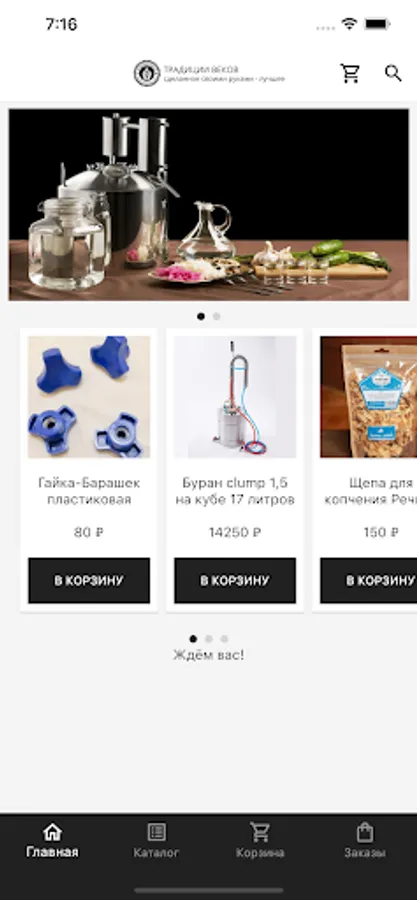Viewport: 417px width, 900px height.
Task: Switch to the Каталог tab
Action: point(157,841)
